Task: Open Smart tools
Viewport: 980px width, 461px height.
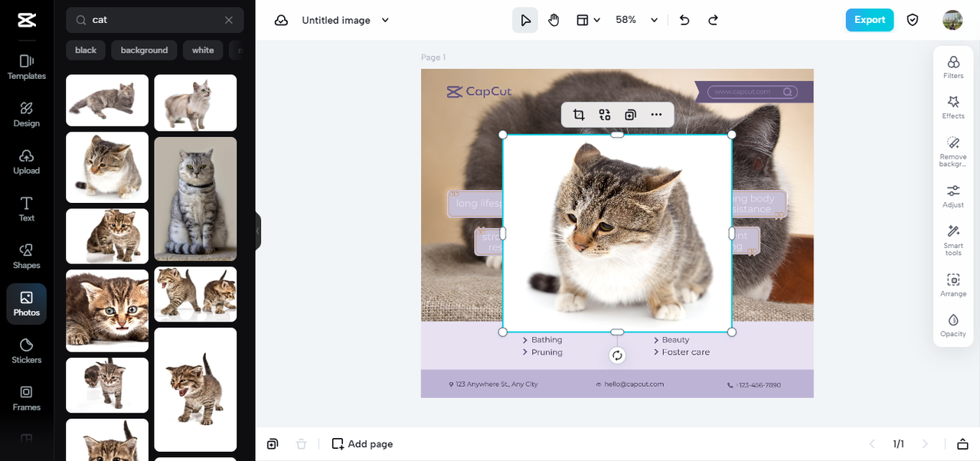Action: tap(953, 240)
